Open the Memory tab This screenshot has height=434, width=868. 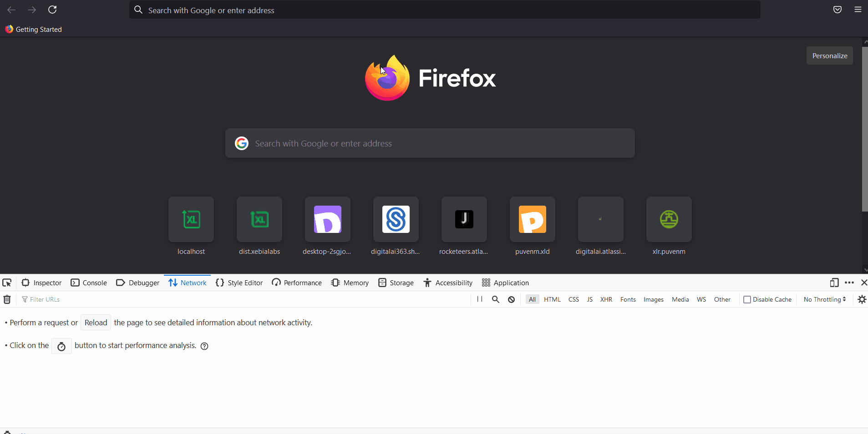350,283
